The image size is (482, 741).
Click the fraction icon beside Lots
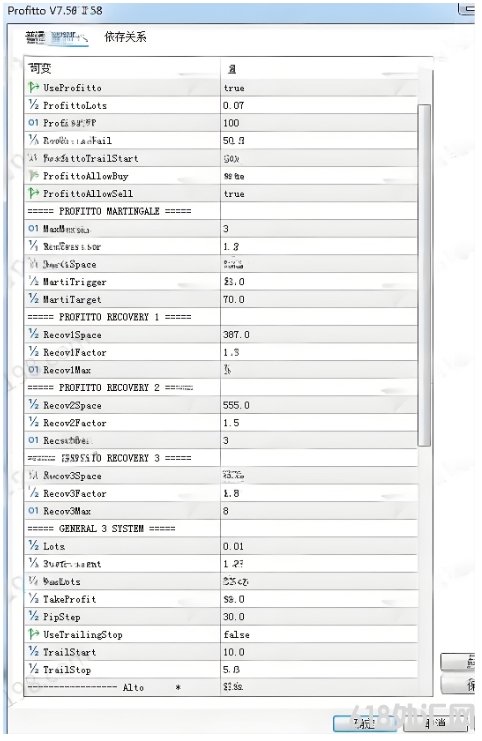(33, 546)
